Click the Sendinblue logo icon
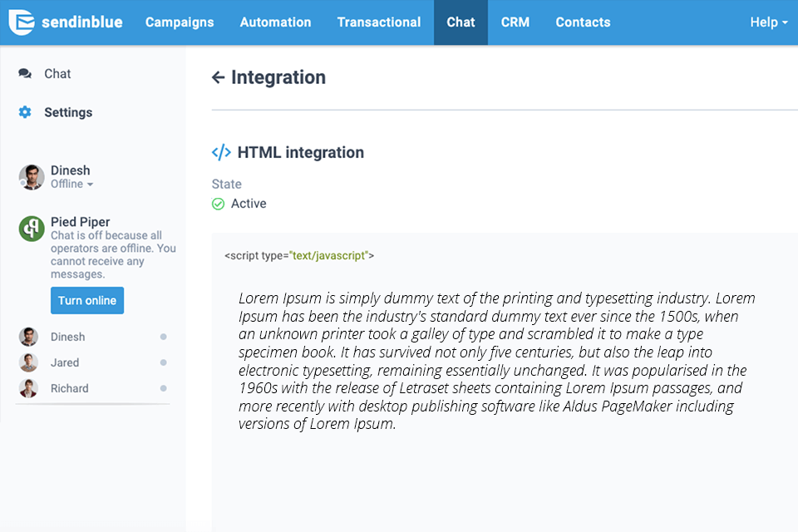The width and height of the screenshot is (798, 532). point(22,22)
